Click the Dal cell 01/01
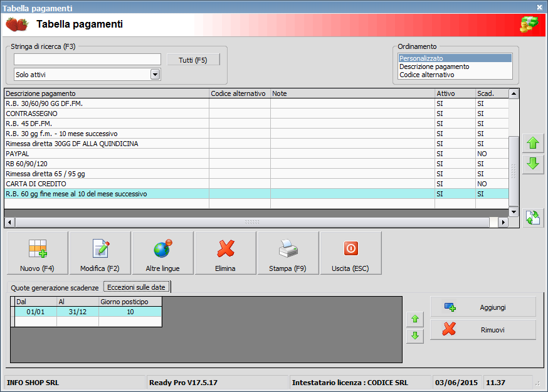Viewport: 548px width, 392px height. click(x=36, y=312)
